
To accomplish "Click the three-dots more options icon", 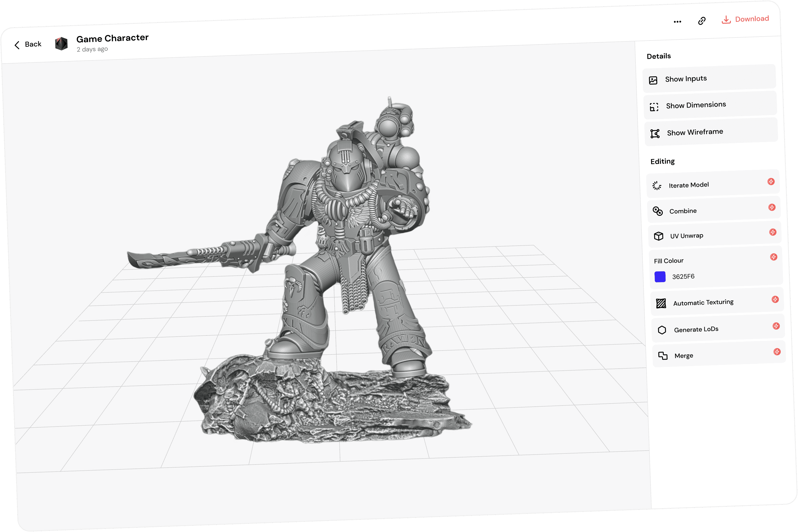I will click(677, 22).
